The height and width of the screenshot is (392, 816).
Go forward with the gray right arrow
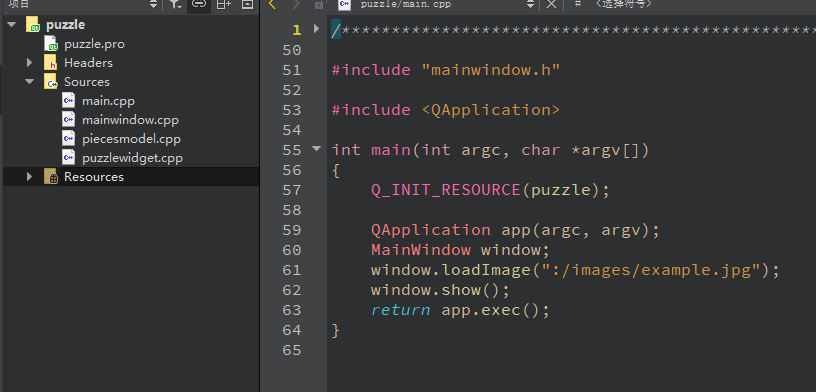tap(296, 4)
